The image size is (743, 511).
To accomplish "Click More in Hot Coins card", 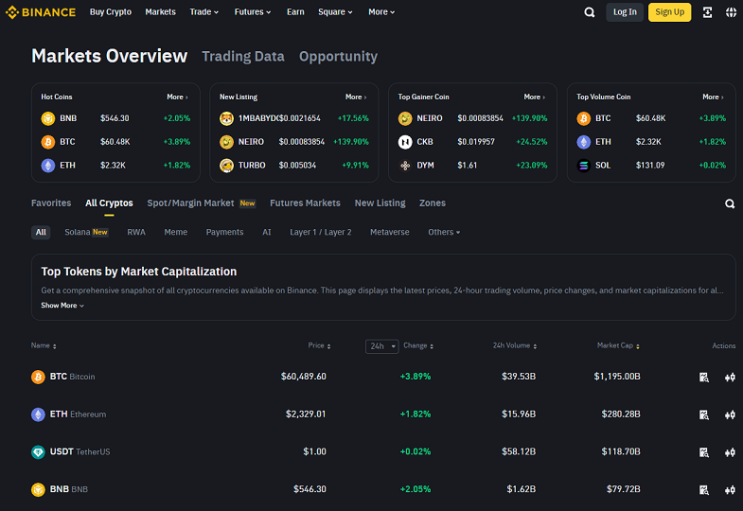I will tap(177, 97).
